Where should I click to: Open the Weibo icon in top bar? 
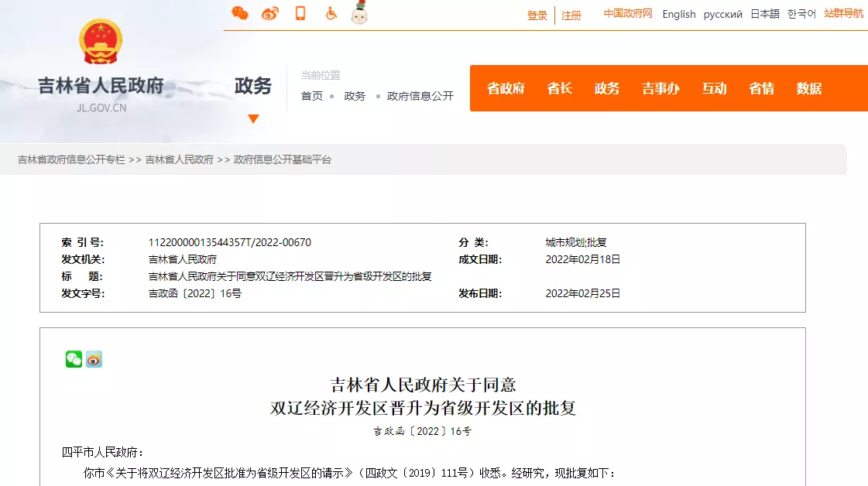(x=270, y=13)
